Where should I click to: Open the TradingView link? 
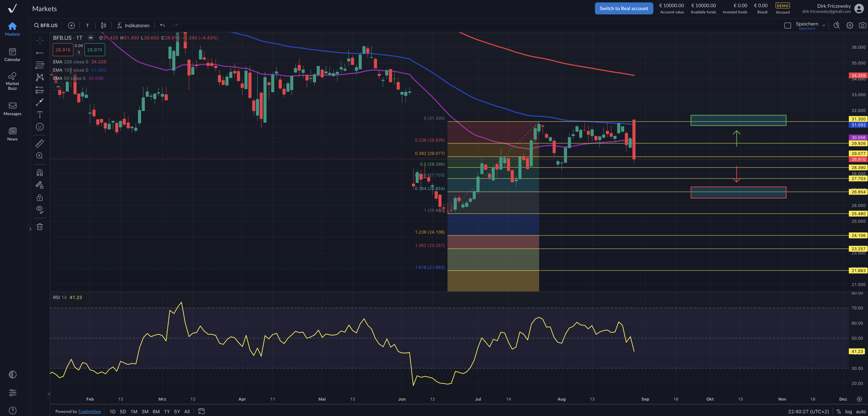click(89, 411)
